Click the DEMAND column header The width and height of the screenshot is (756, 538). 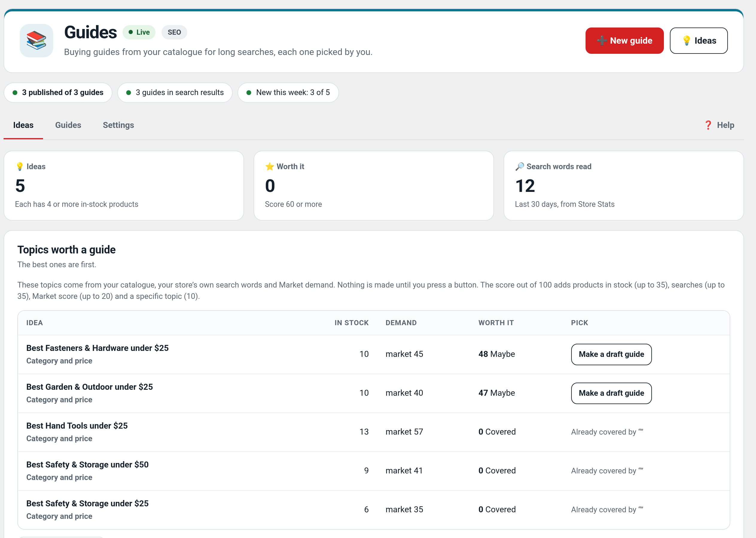(401, 323)
